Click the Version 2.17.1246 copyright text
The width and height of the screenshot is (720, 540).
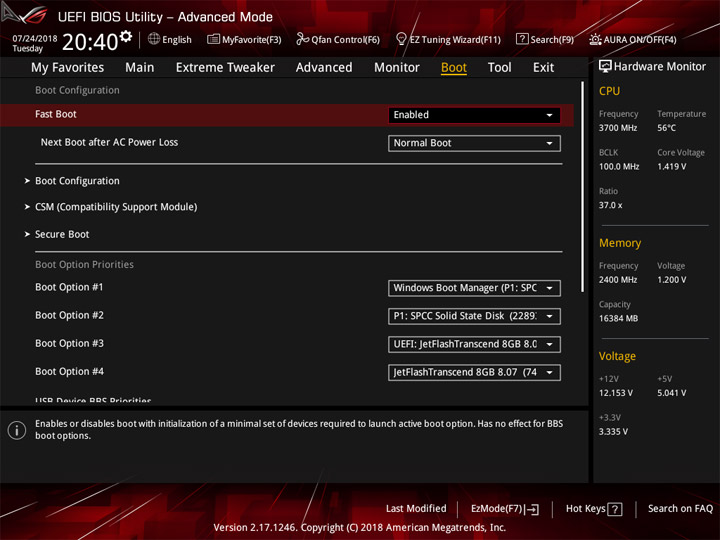[x=360, y=528]
